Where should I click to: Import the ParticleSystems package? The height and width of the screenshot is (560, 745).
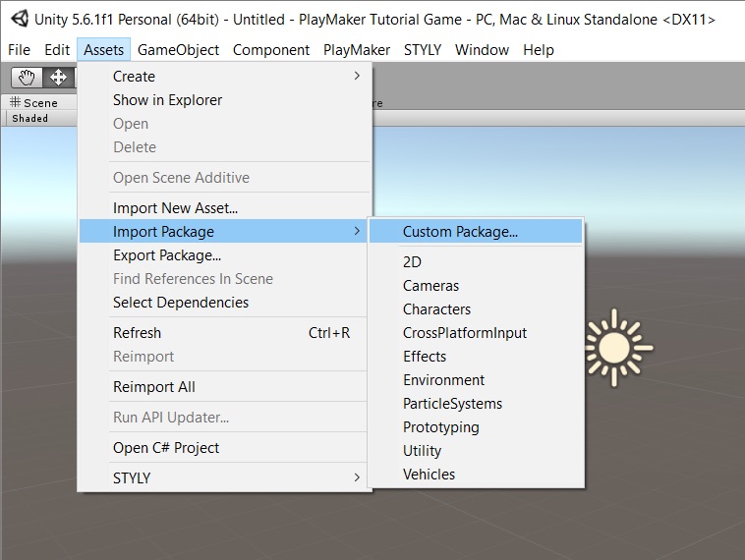click(476, 403)
